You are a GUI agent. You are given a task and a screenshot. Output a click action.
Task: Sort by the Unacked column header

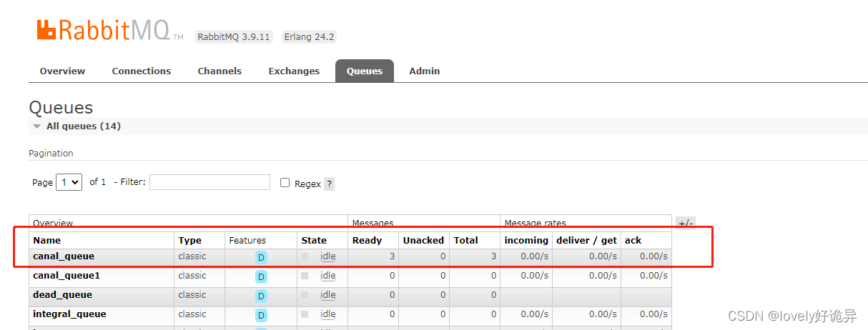point(423,240)
